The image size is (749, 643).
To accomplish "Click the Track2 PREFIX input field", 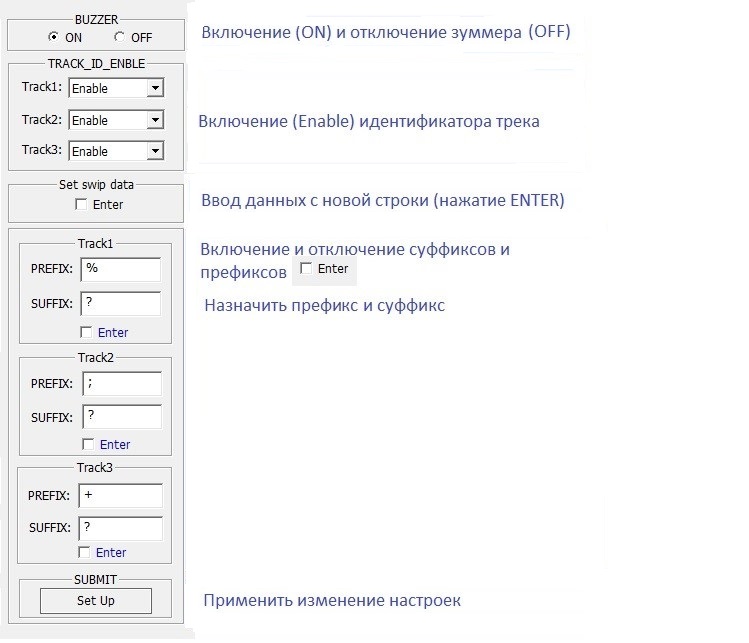I will tap(121, 383).
